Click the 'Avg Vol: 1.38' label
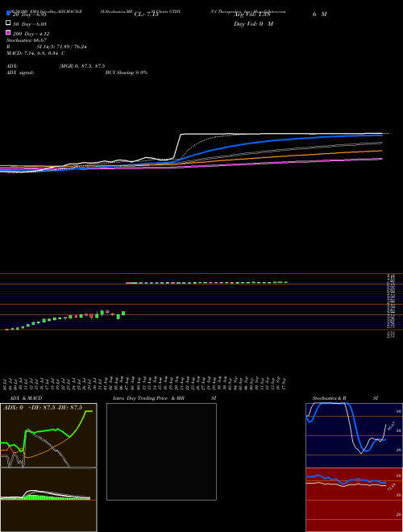The width and height of the screenshot is (403, 532). click(251, 15)
